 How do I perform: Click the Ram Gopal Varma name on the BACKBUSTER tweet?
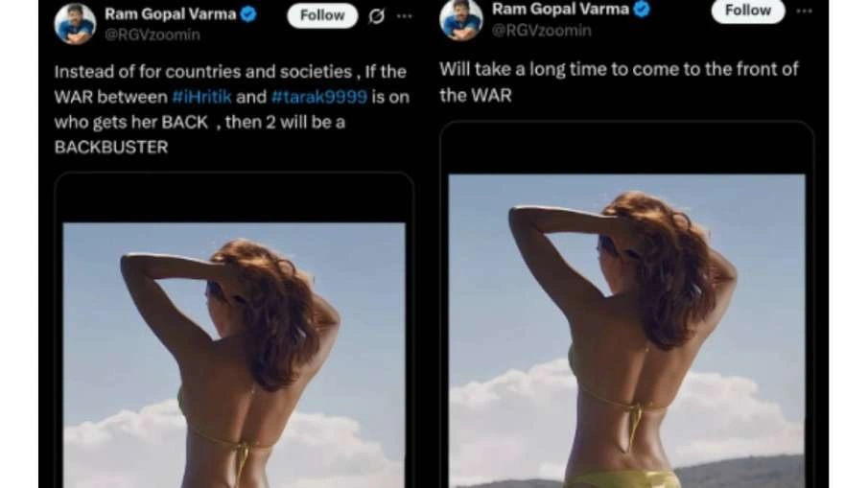[171, 13]
